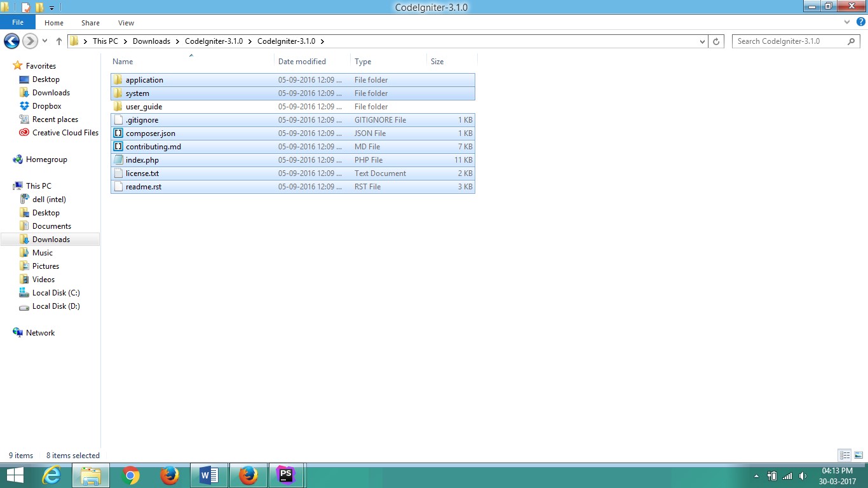Viewport: 868px width, 488px height.
Task: Open Documents under This PC
Action: (x=51, y=226)
